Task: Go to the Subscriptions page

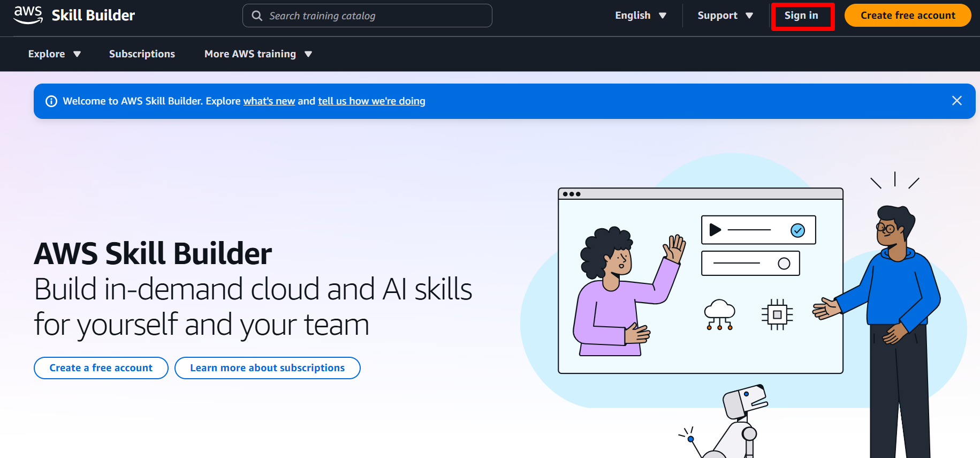Action: pyautogui.click(x=142, y=54)
